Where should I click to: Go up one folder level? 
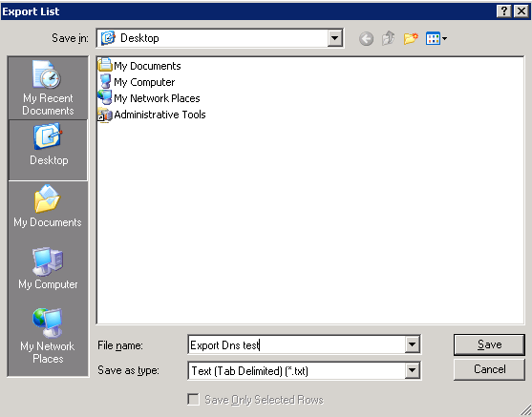(x=389, y=38)
